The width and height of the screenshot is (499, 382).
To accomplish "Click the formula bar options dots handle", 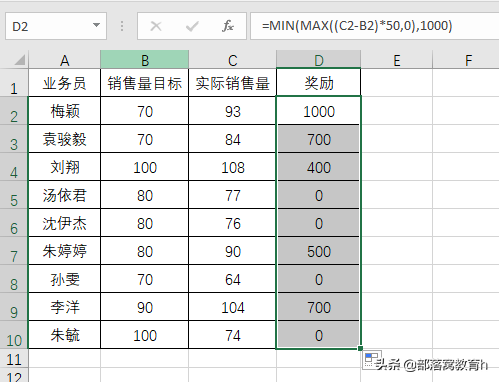I will 122,26.
